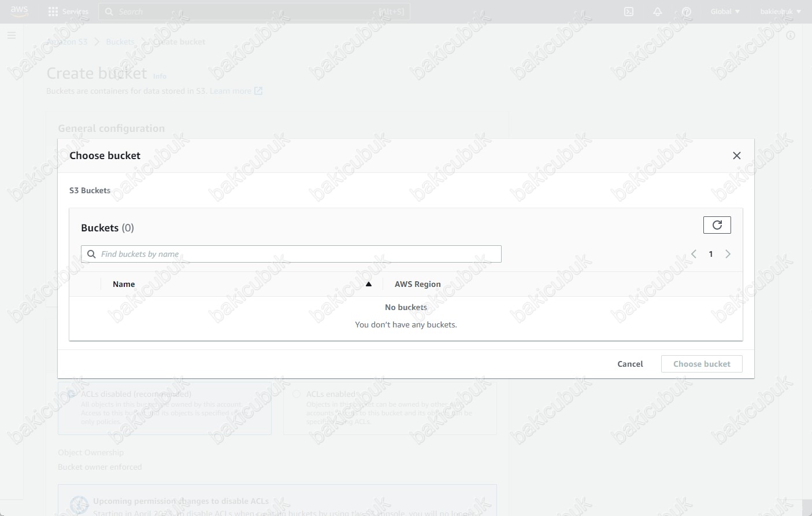Viewport: 812px width, 516px height.
Task: Go to Amazon S3 breadcrumb link
Action: click(67, 42)
